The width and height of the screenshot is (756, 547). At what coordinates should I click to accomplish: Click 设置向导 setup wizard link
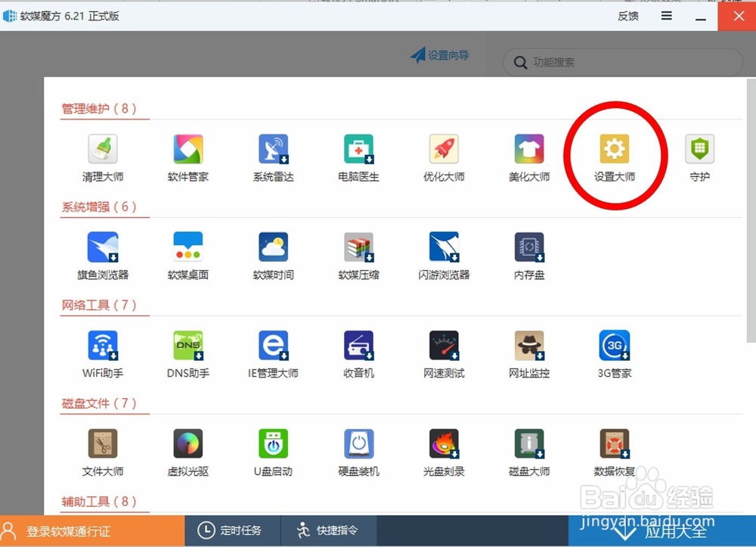coord(439,54)
